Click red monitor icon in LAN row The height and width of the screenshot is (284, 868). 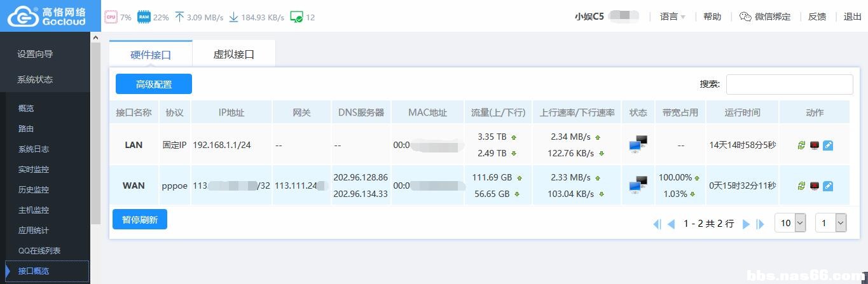pyautogui.click(x=815, y=145)
